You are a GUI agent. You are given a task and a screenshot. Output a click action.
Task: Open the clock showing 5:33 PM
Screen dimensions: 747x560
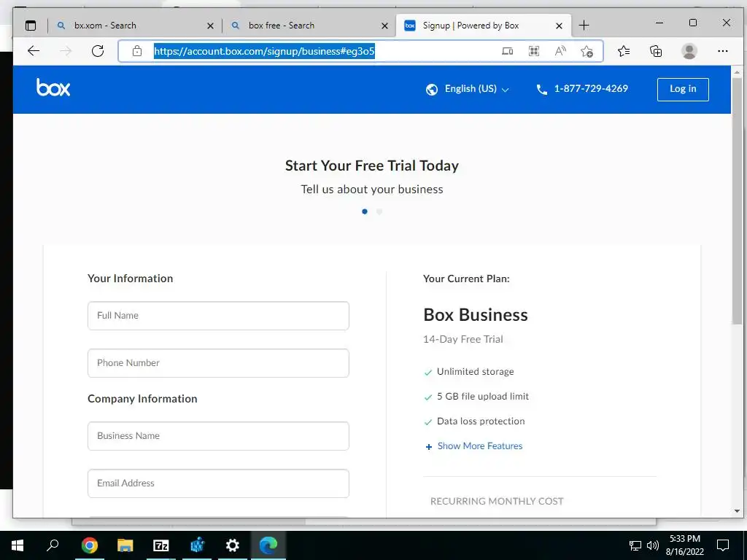tap(684, 545)
